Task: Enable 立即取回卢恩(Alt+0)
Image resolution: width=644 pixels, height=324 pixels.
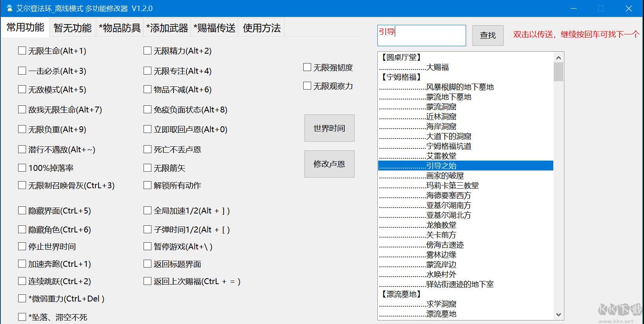Action: pos(147,129)
